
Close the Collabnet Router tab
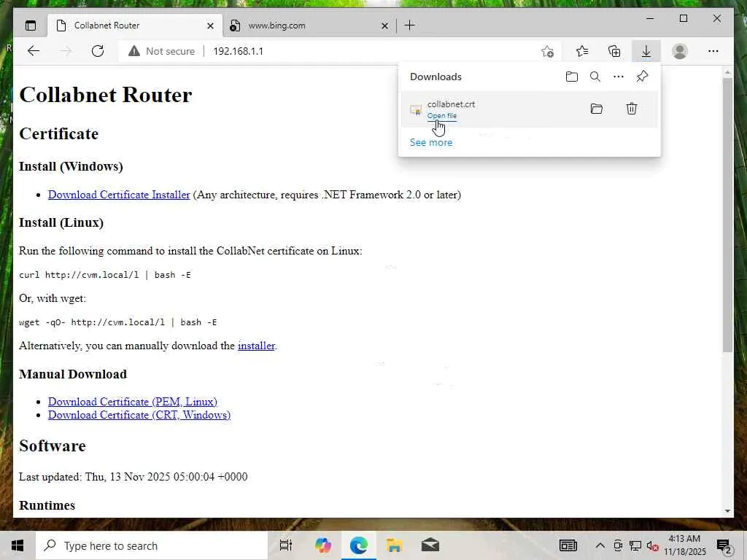[x=210, y=26]
